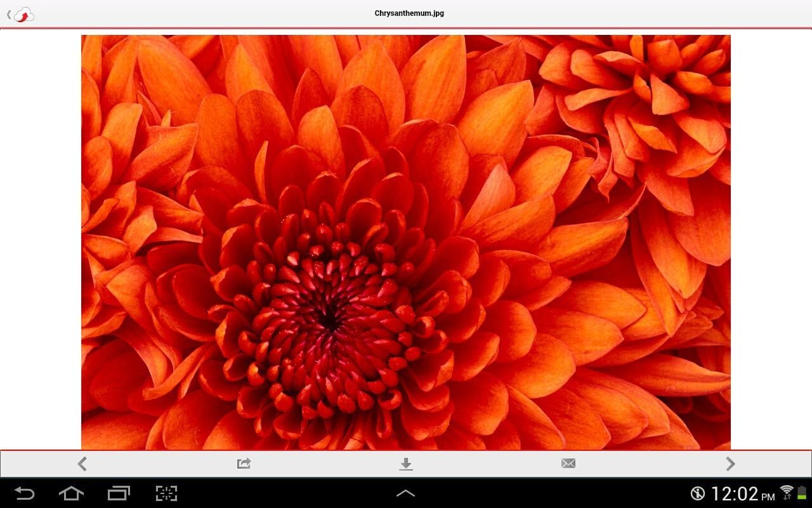Go to the next image arrow

pos(730,464)
